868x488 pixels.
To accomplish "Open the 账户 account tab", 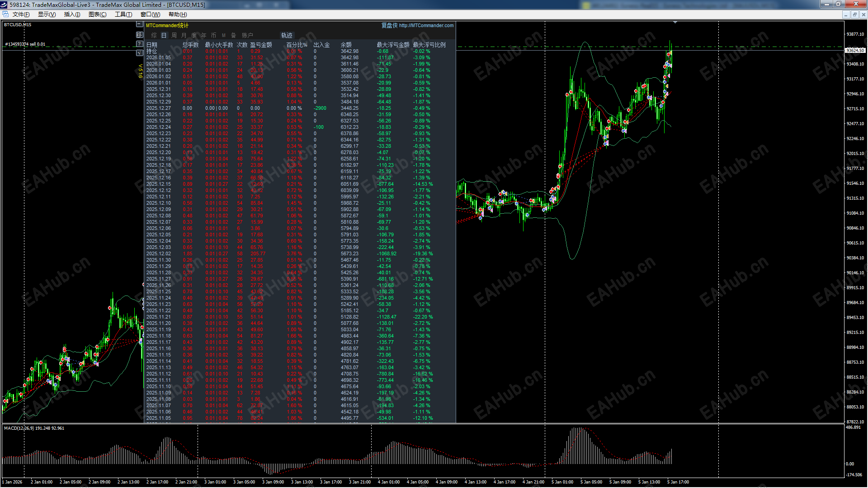I will click(247, 35).
